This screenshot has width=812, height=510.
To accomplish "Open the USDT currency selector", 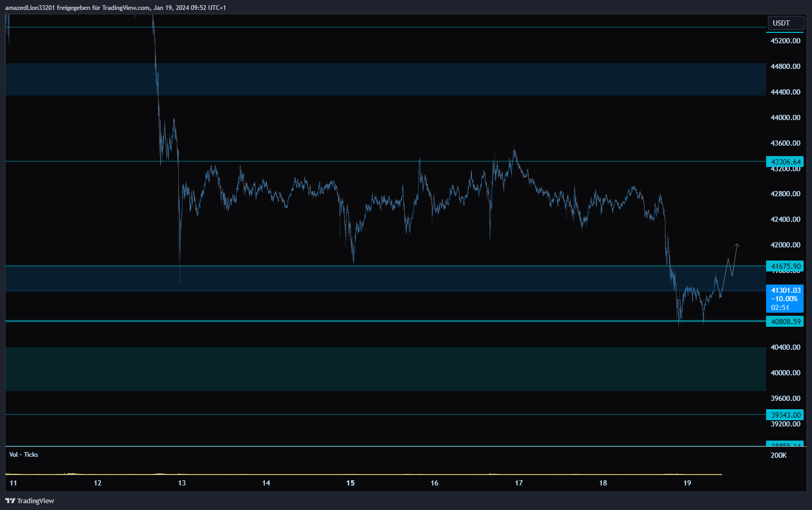I will coord(785,23).
